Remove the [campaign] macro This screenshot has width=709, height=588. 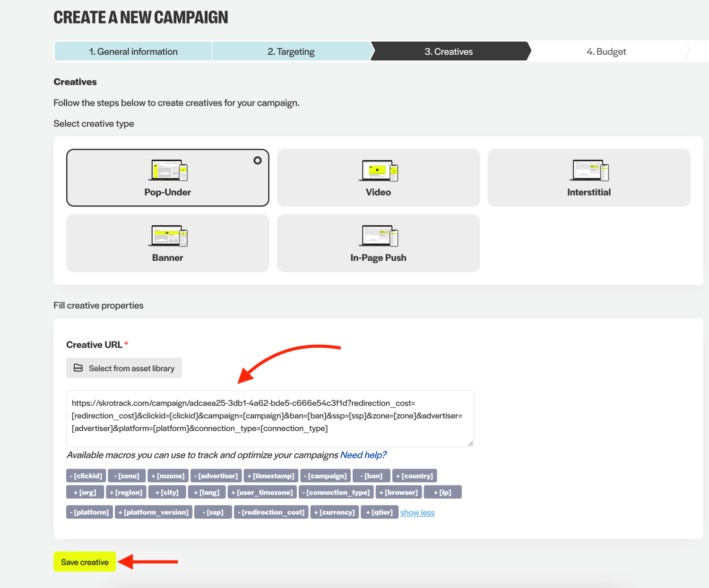(325, 476)
